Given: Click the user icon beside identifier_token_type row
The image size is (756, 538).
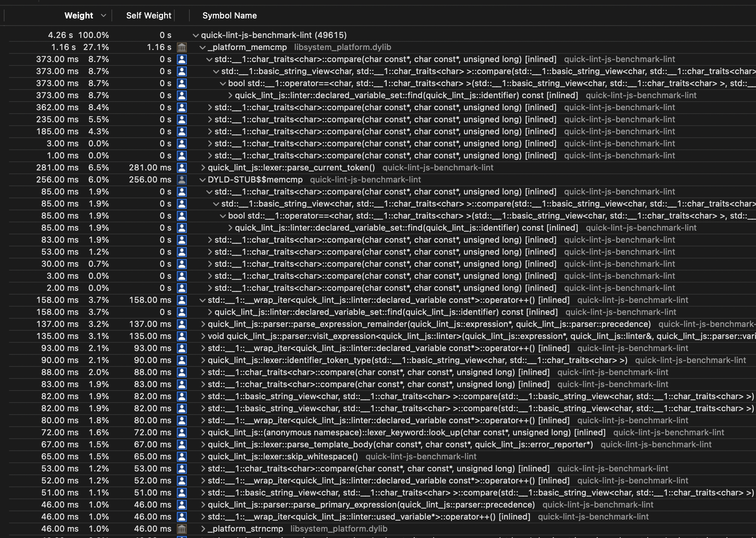Looking at the screenshot, I should [x=182, y=360].
